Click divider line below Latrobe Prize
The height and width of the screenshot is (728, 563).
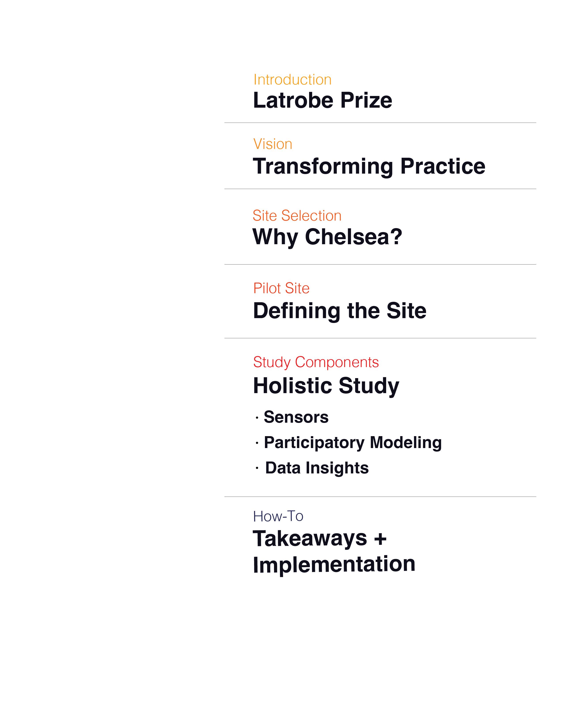click(380, 123)
